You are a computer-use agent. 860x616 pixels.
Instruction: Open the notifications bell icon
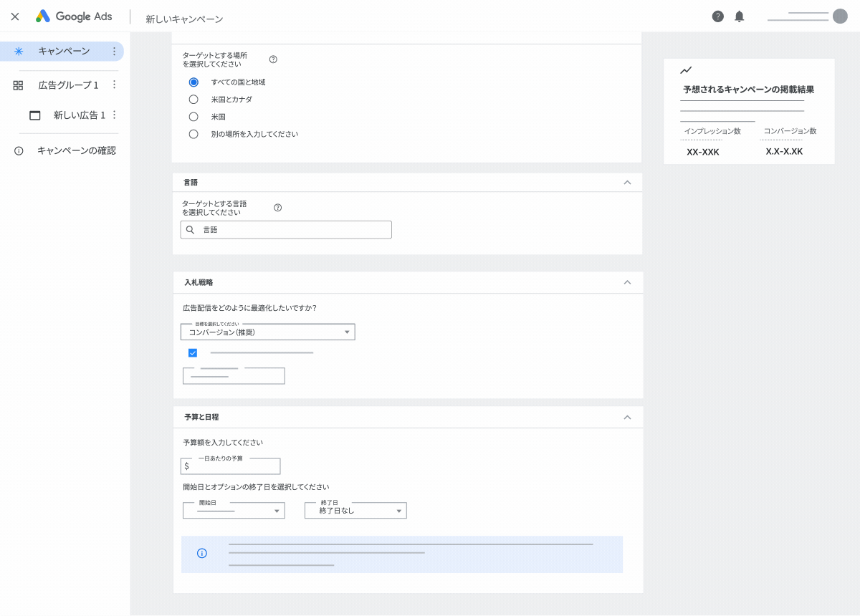click(740, 16)
